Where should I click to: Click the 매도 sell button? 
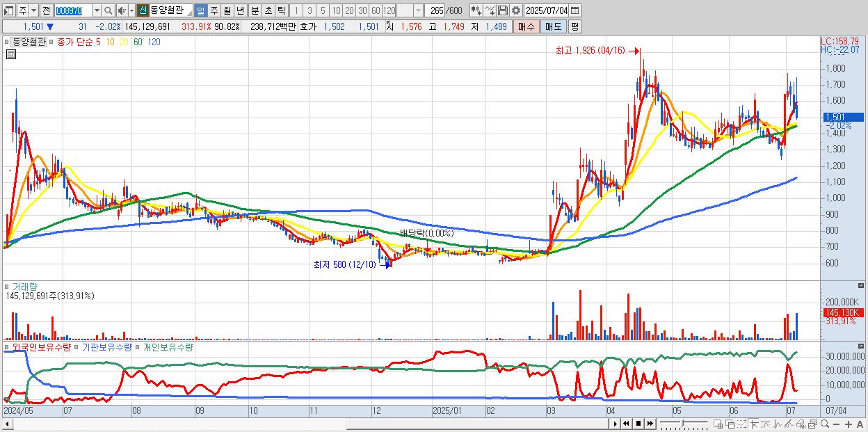click(554, 26)
